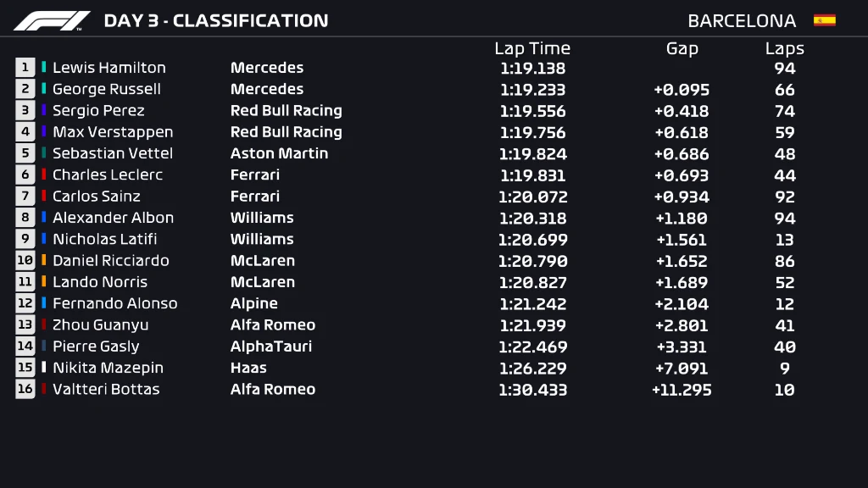Click the Gap column header
The width and height of the screenshot is (868, 488).
pyautogui.click(x=682, y=48)
